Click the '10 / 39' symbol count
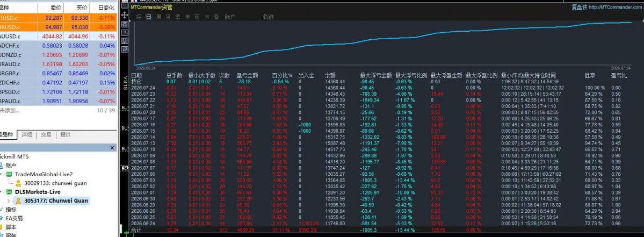 [106, 110]
